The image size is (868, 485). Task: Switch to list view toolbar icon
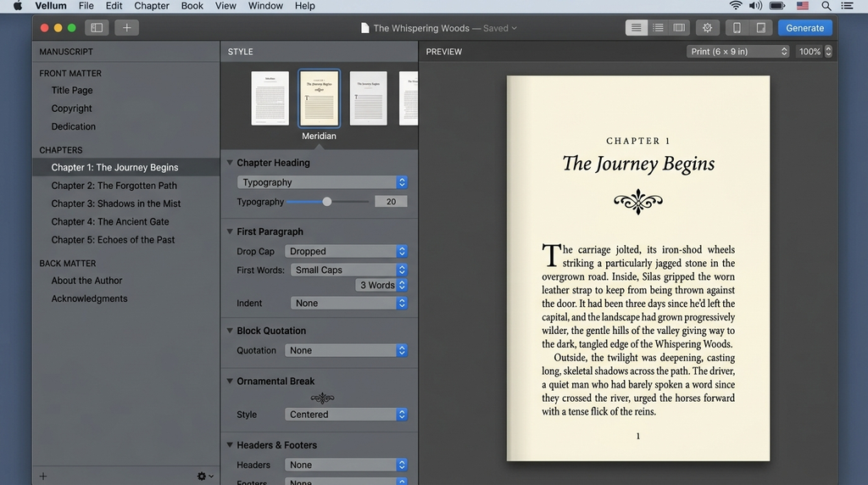click(x=658, y=28)
